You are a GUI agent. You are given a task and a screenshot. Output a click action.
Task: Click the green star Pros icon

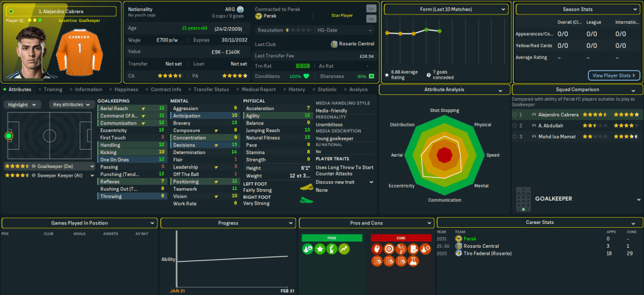pyautogui.click(x=320, y=249)
